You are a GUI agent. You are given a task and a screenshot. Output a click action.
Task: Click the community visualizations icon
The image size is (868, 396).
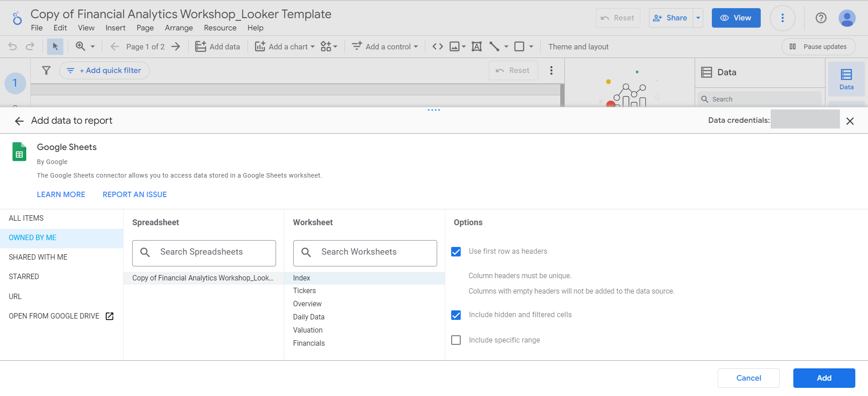coord(325,46)
